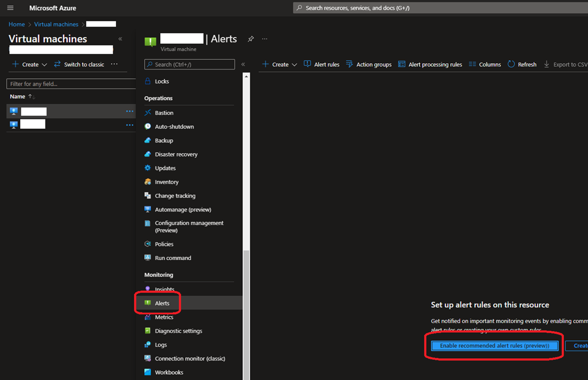Click the Azure global search box

coord(439,8)
